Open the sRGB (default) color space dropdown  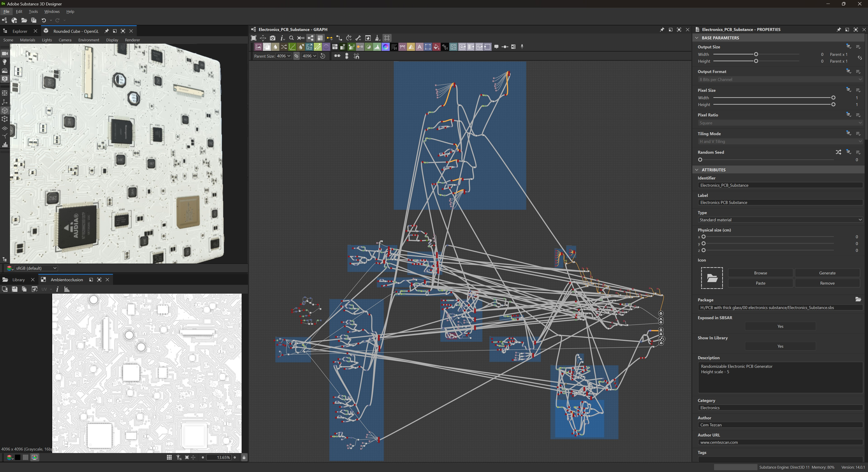click(x=36, y=268)
